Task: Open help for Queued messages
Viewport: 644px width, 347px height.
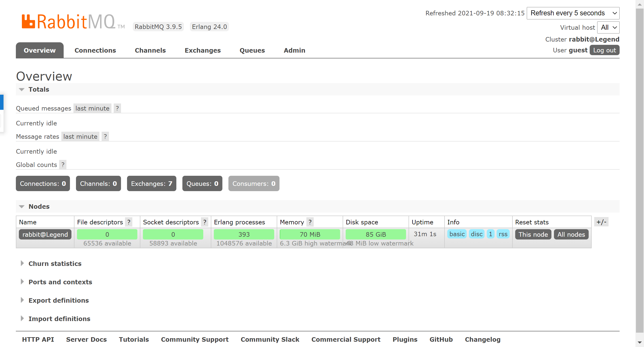Action: coord(117,109)
